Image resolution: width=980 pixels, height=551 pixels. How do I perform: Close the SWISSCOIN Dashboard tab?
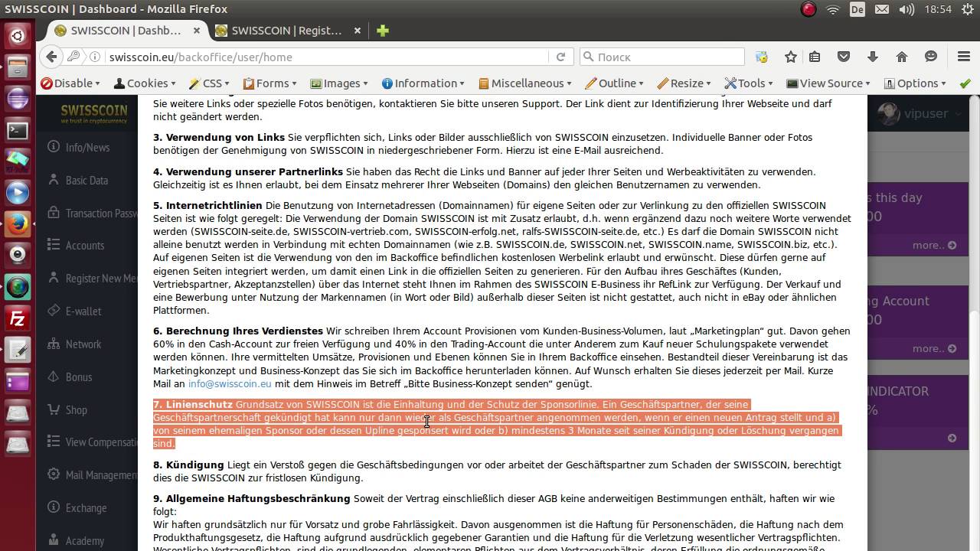pyautogui.click(x=197, y=31)
